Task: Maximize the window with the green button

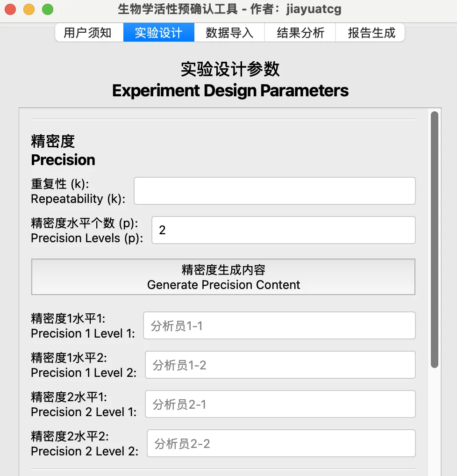Action: (x=48, y=9)
